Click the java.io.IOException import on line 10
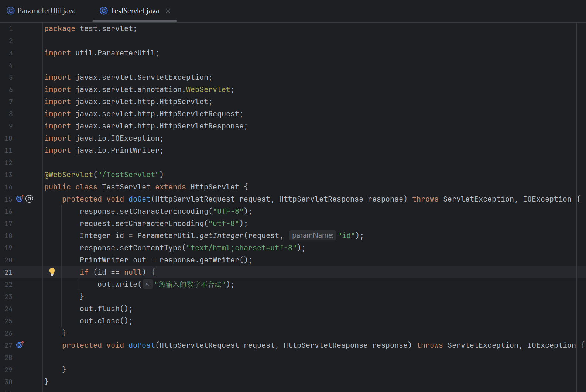 tap(104, 138)
